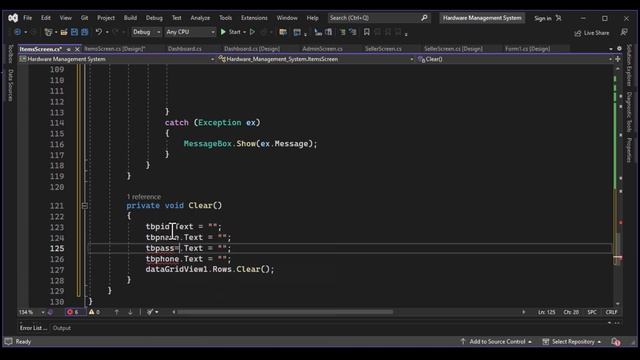Click the Ln: 125 line indicator
The height and width of the screenshot is (360, 640).
[547, 312]
